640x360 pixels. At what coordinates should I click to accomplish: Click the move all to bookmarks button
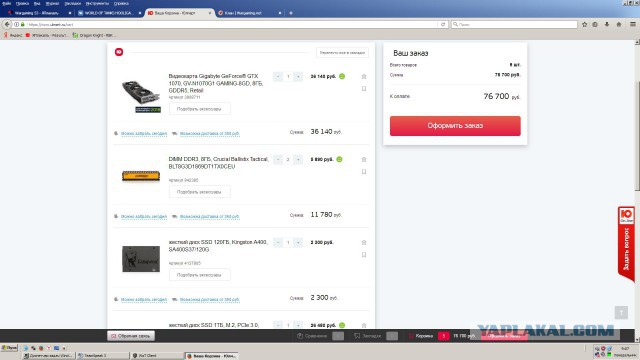(342, 53)
